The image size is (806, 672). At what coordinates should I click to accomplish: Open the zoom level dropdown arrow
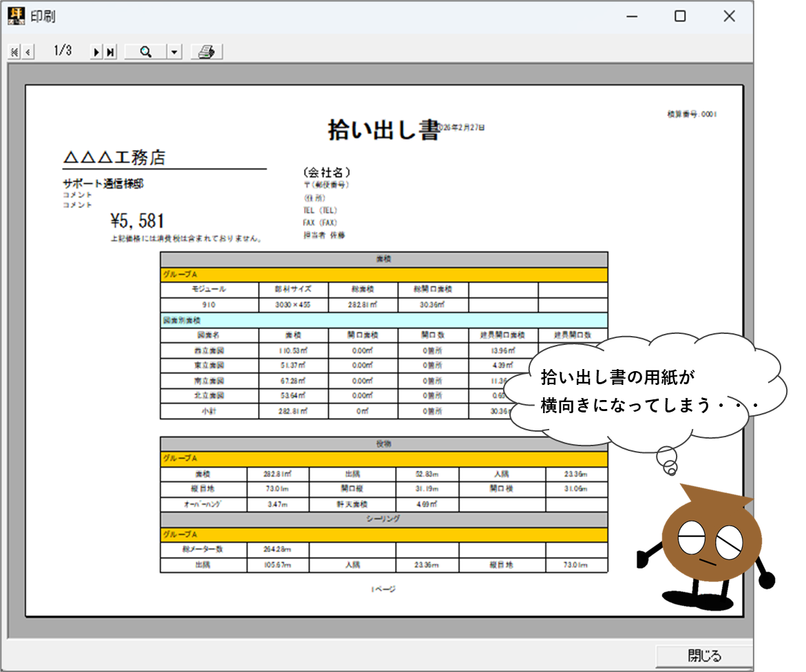[x=174, y=52]
